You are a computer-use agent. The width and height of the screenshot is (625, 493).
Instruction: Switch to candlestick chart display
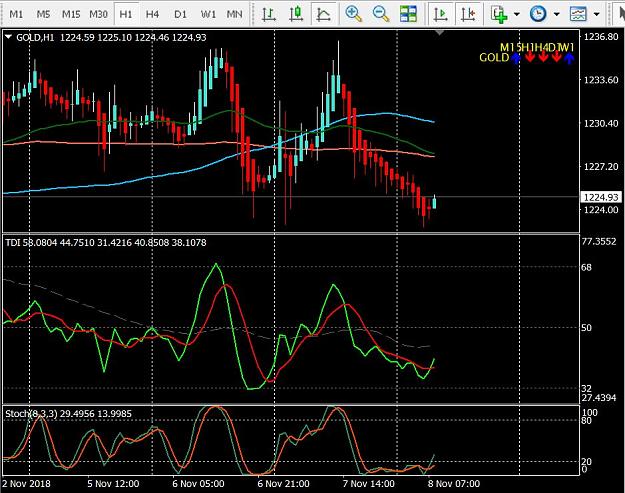pos(296,14)
